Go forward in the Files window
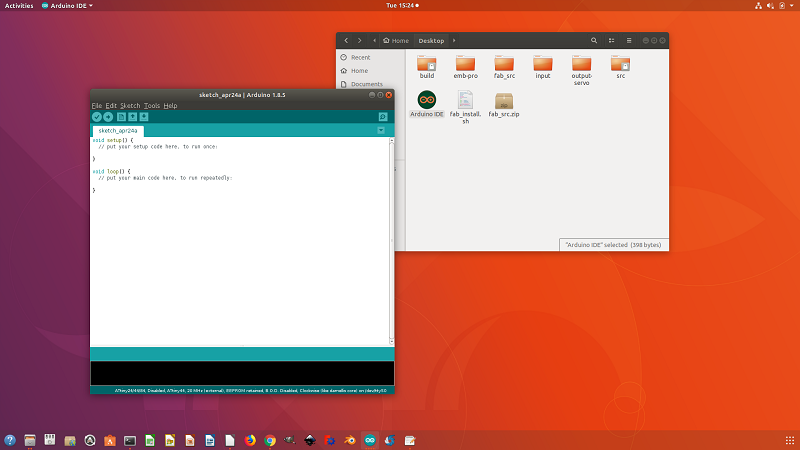The height and width of the screenshot is (450, 800). (x=359, y=40)
